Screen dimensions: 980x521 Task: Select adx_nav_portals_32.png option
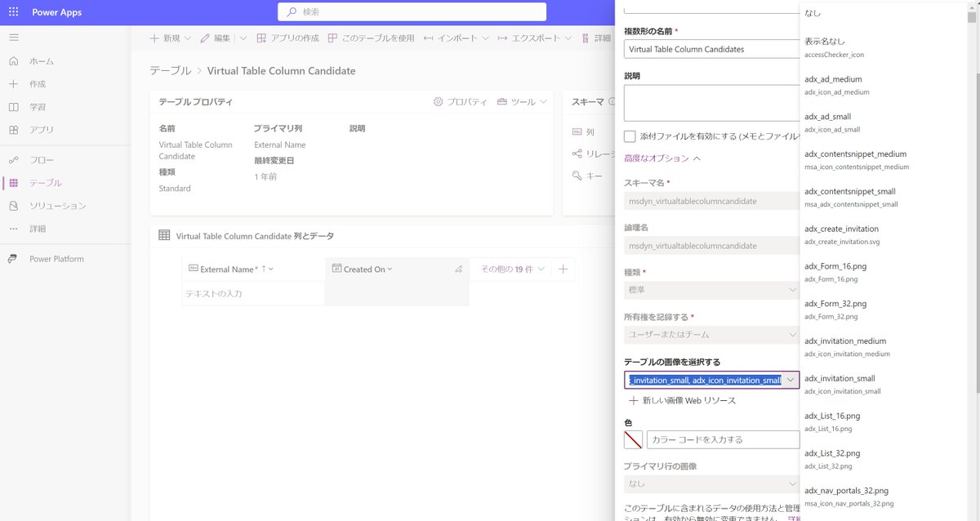point(884,497)
